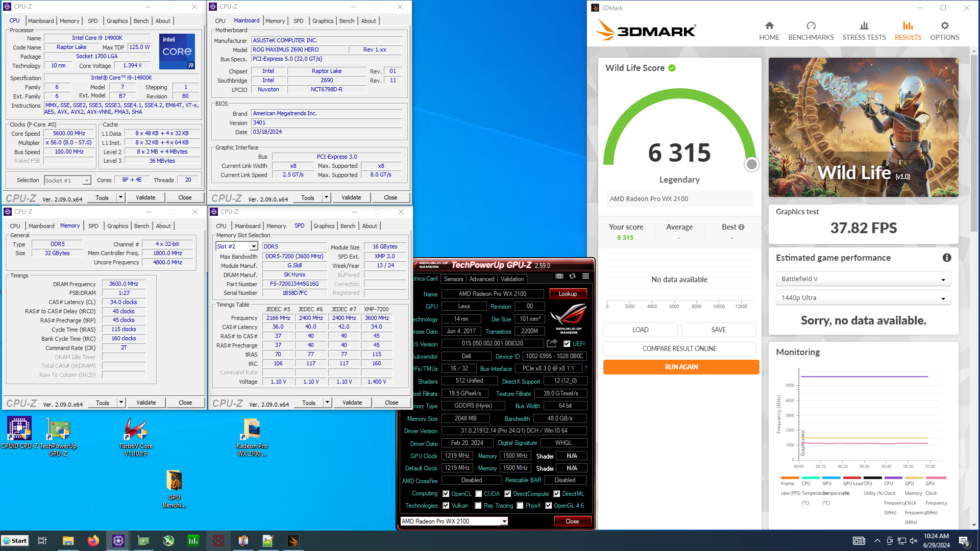The width and height of the screenshot is (980, 551).
Task: Open Graphics tab in CPU-Z Mainboard window
Action: coord(323,21)
